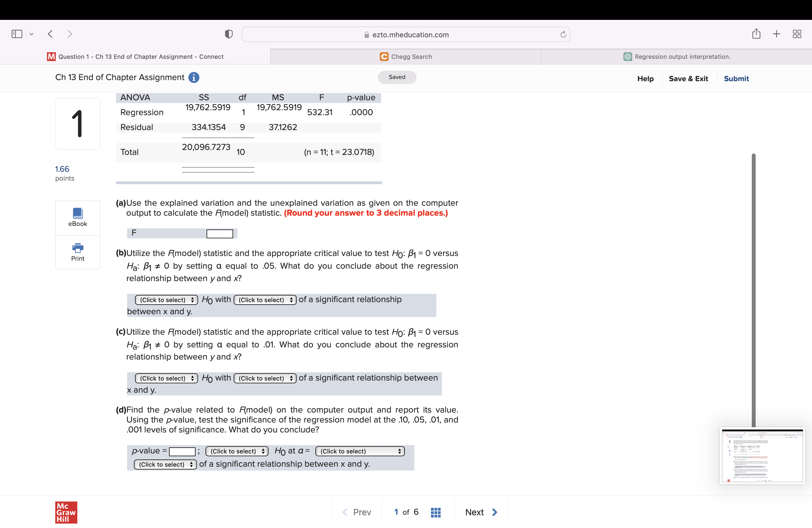The height and width of the screenshot is (528, 812).
Task: Open a new tab with plus icon
Action: 776,34
